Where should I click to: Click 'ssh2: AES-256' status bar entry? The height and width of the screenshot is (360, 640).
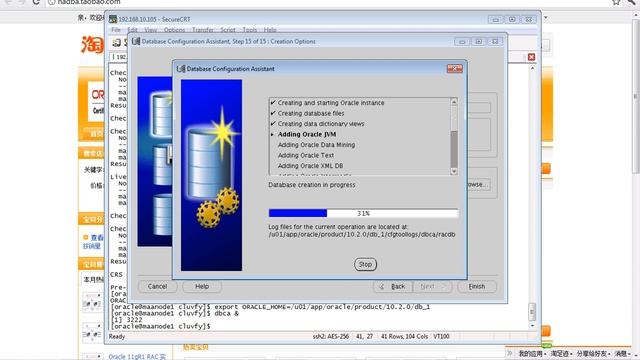point(331,336)
